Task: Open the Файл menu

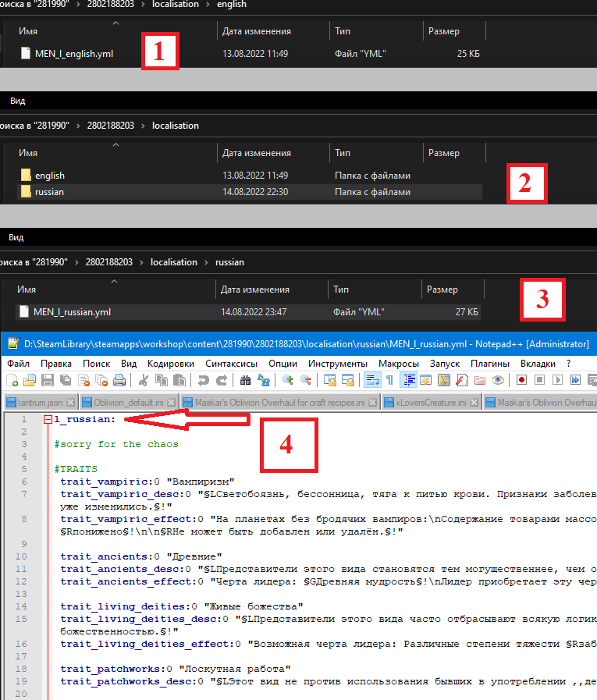Action: (18, 364)
